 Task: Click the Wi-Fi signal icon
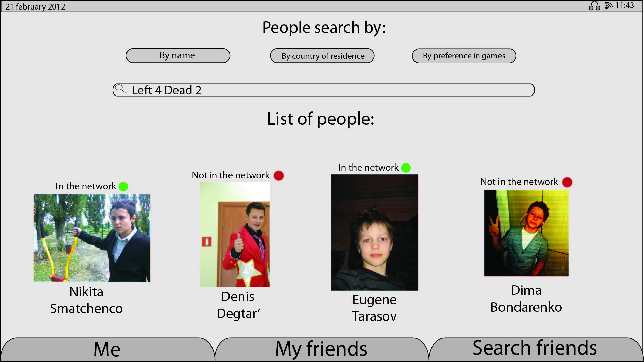609,6
